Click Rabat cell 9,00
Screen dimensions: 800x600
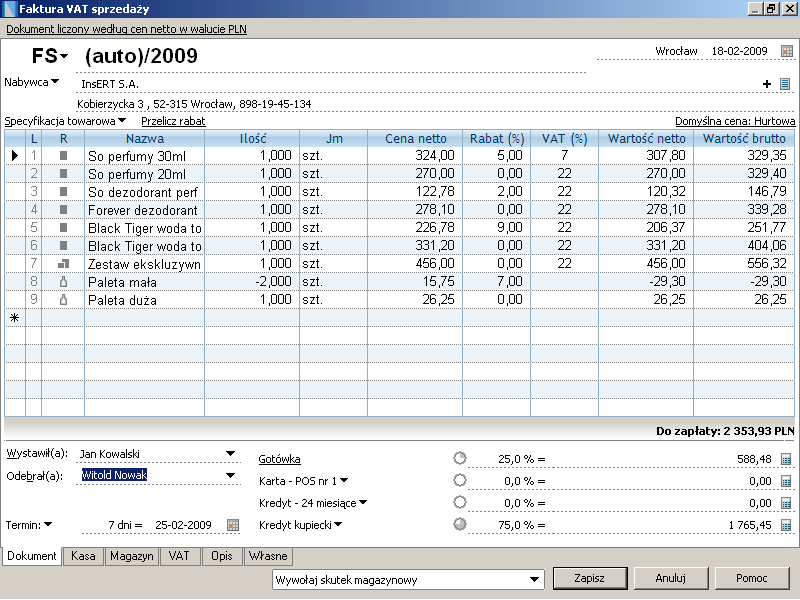pos(496,227)
